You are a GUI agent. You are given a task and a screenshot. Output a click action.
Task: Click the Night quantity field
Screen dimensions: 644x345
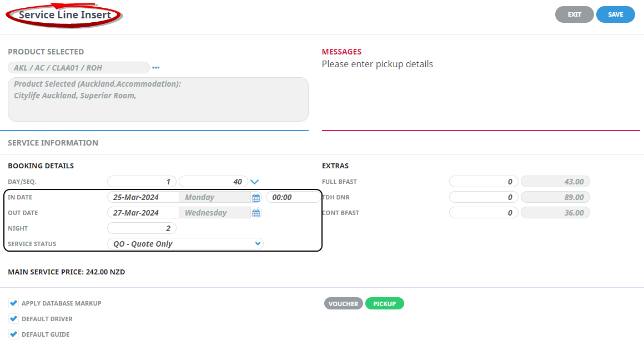142,228
